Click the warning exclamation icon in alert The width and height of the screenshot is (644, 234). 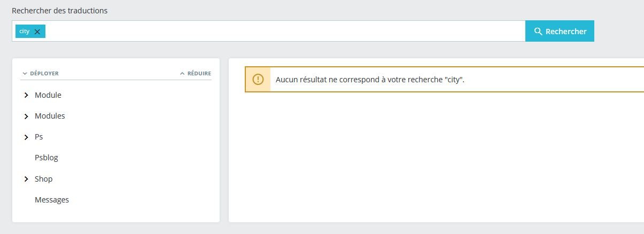click(258, 80)
